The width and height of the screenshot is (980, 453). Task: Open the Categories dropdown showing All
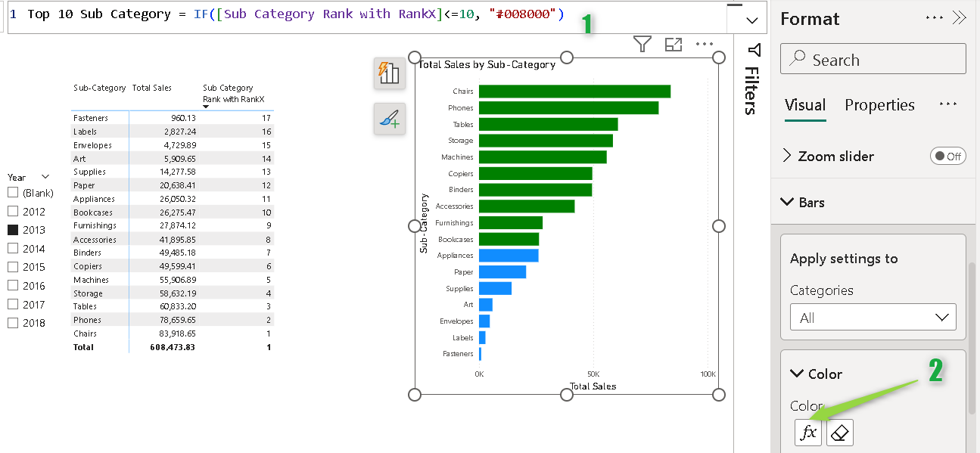click(x=873, y=318)
